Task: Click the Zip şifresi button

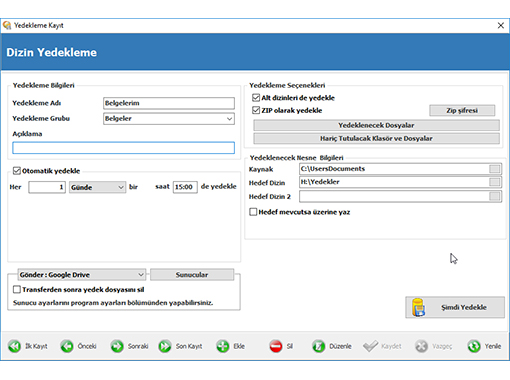Action: (462, 110)
